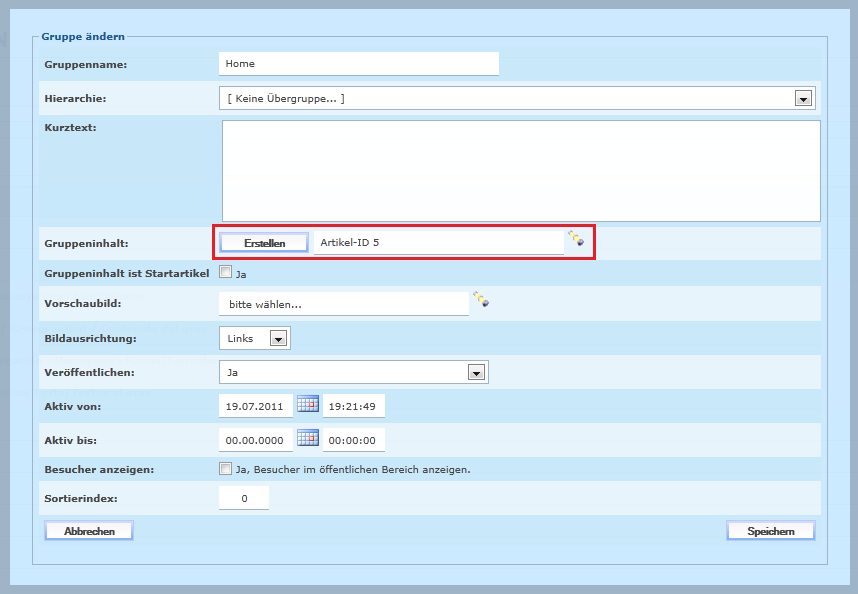Click the Vorschaubild field 'bitte wählen...'
Screen dimensions: 858x594
pyautogui.click(x=343, y=304)
